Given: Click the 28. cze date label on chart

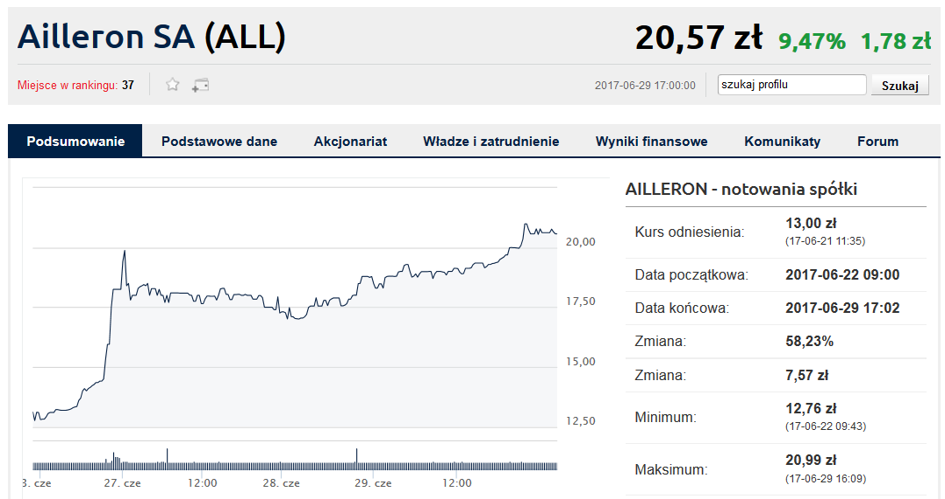Looking at the screenshot, I should click(281, 483).
